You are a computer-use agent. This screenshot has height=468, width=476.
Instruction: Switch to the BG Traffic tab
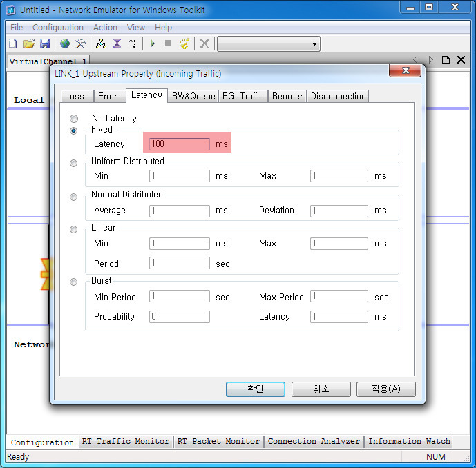(x=243, y=96)
